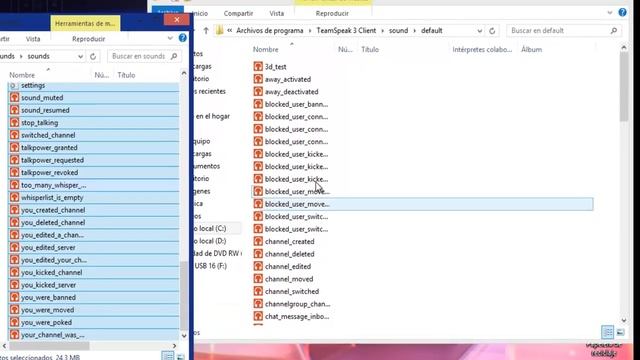This screenshot has width=640, height=360.
Task: Switch the default window to large icons view
Action: (620, 332)
